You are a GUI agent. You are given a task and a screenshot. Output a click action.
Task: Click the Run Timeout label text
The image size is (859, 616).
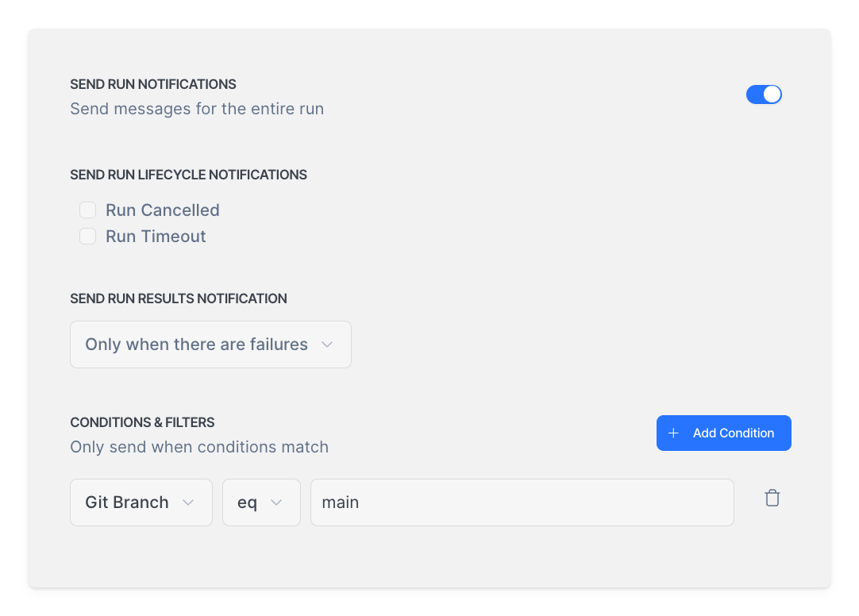pyautogui.click(x=156, y=237)
